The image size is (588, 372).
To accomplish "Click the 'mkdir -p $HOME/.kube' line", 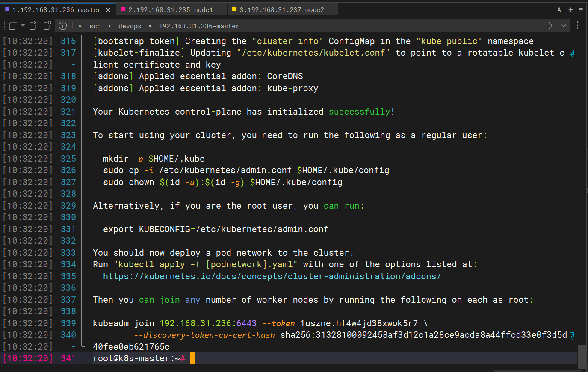I will (154, 159).
